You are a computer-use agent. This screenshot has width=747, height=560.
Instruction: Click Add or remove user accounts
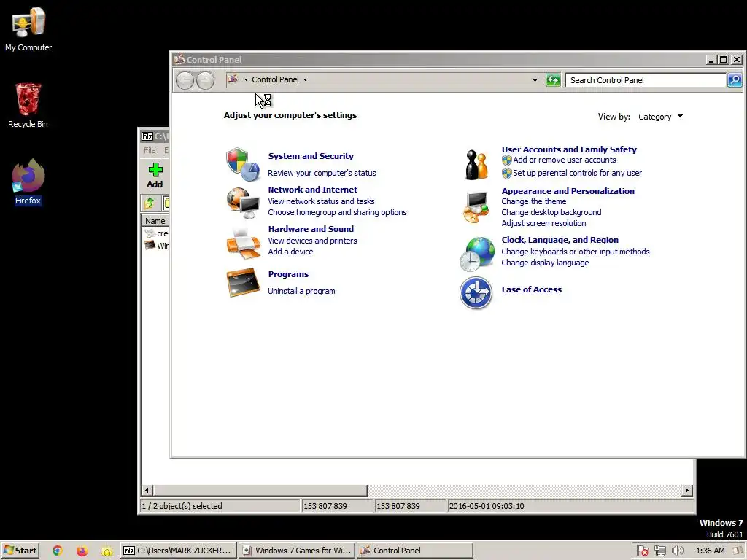coord(564,160)
